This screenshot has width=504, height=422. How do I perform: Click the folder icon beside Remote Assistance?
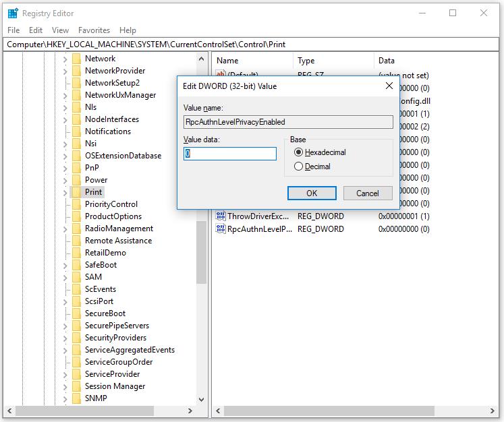[77, 241]
